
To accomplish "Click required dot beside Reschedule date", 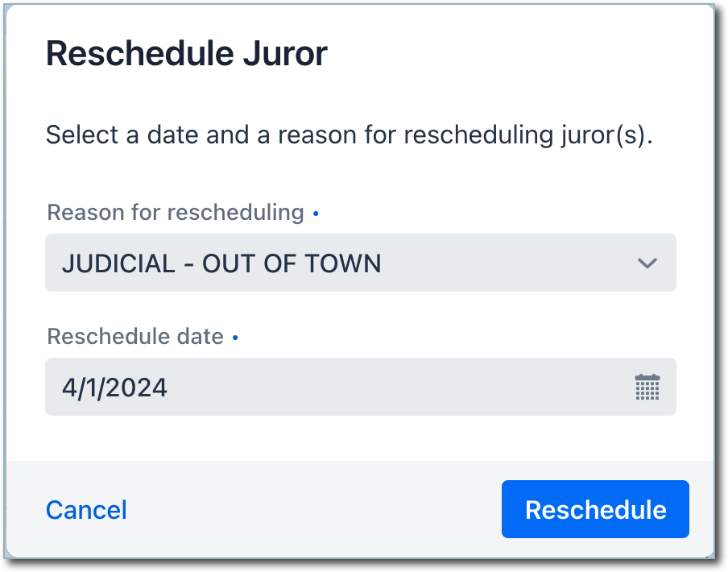I will pos(235,338).
